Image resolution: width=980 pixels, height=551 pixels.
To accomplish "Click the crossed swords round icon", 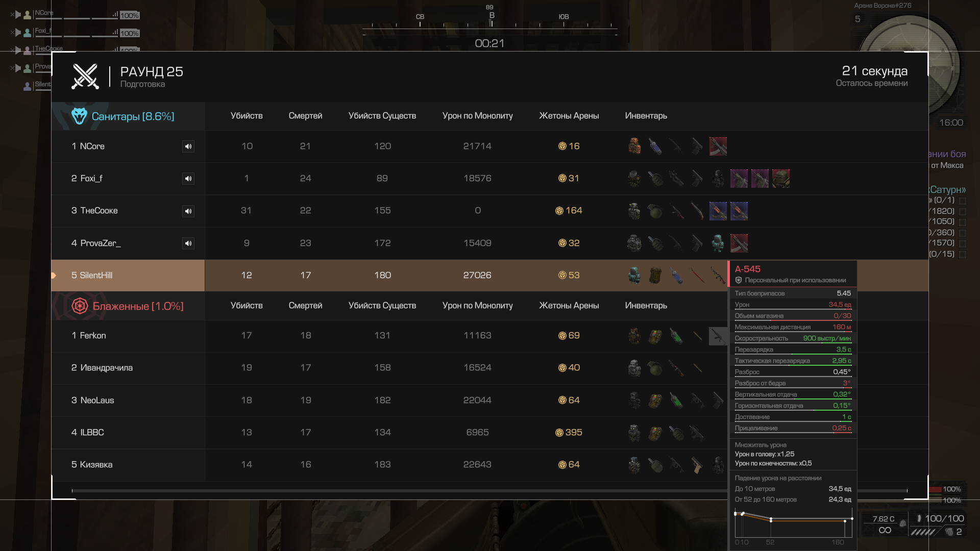I will (x=85, y=77).
